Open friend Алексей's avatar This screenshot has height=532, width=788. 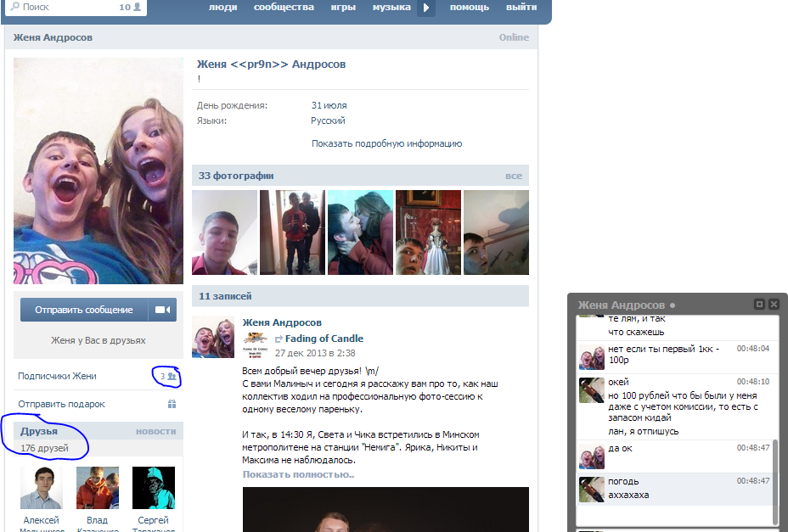point(42,487)
